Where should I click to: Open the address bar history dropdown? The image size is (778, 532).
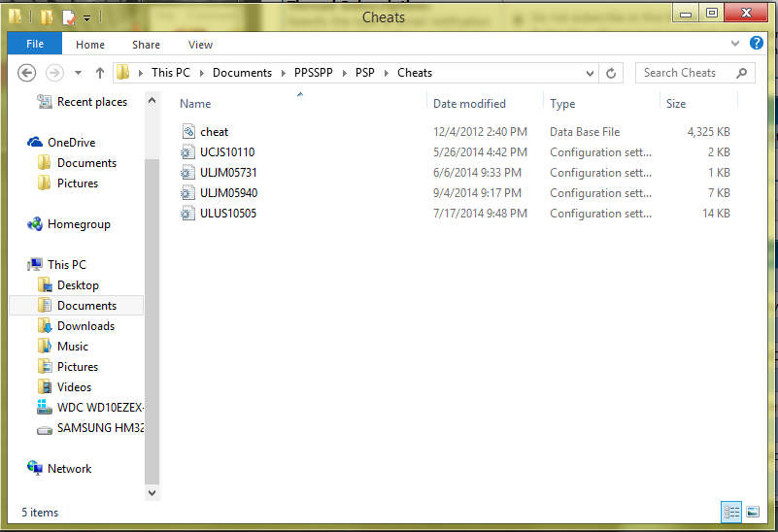(590, 73)
